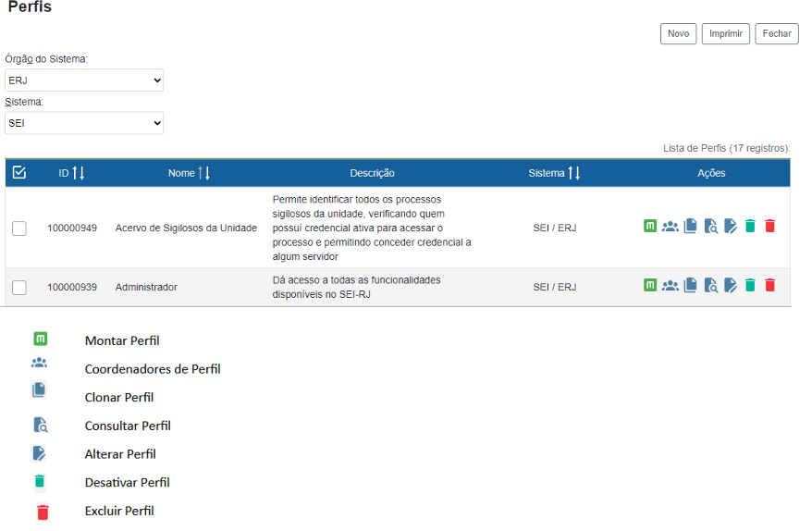Edit the Administrador profile with Alterar icon
The image size is (812, 531).
click(x=731, y=285)
